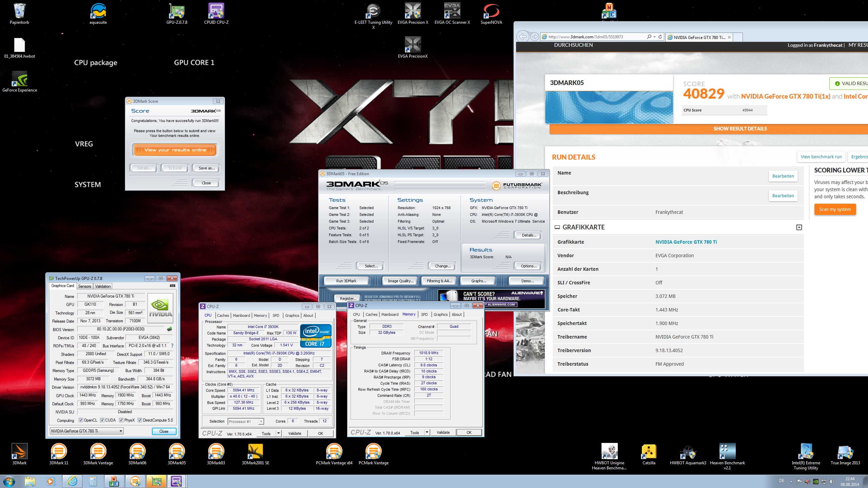Viewport: 868px width, 488px height.
Task: Click Image Quality... button in 3DMark05
Action: pyautogui.click(x=401, y=281)
